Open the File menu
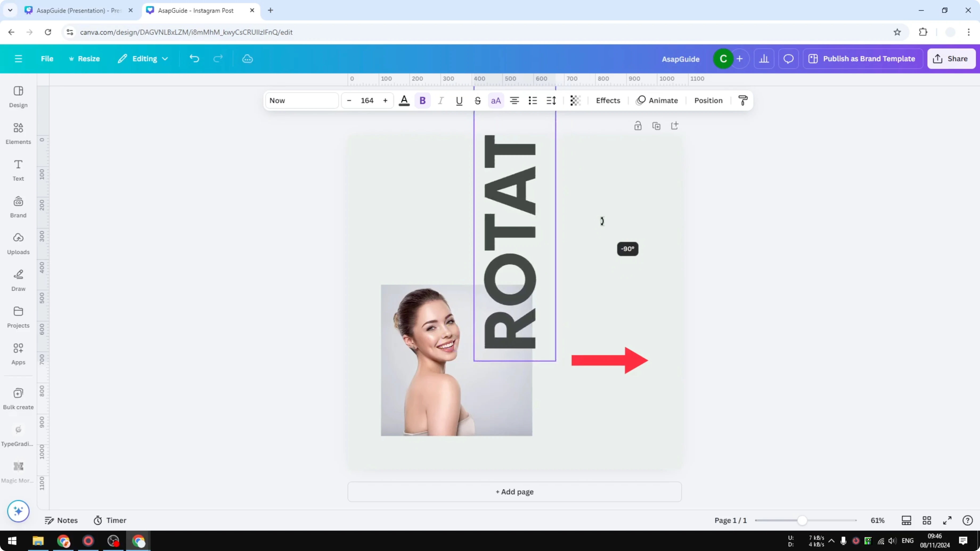This screenshot has width=980, height=551. [47, 59]
